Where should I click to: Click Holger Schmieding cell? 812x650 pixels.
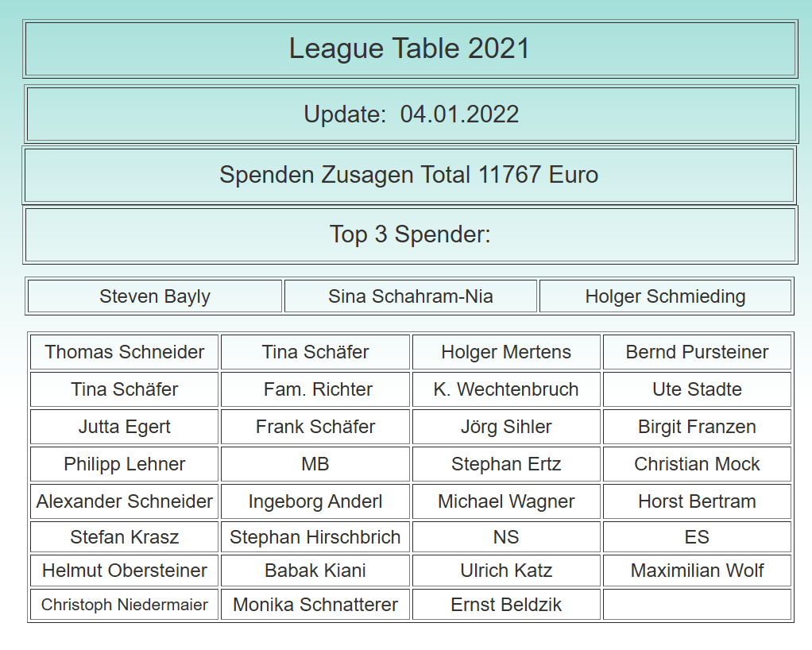point(666,296)
